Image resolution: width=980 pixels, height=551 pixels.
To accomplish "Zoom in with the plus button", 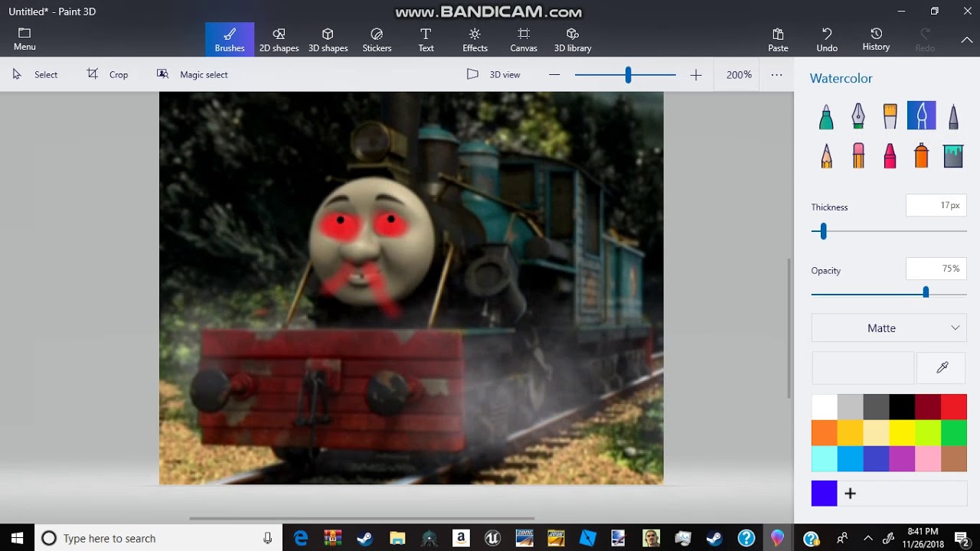I will (x=695, y=75).
